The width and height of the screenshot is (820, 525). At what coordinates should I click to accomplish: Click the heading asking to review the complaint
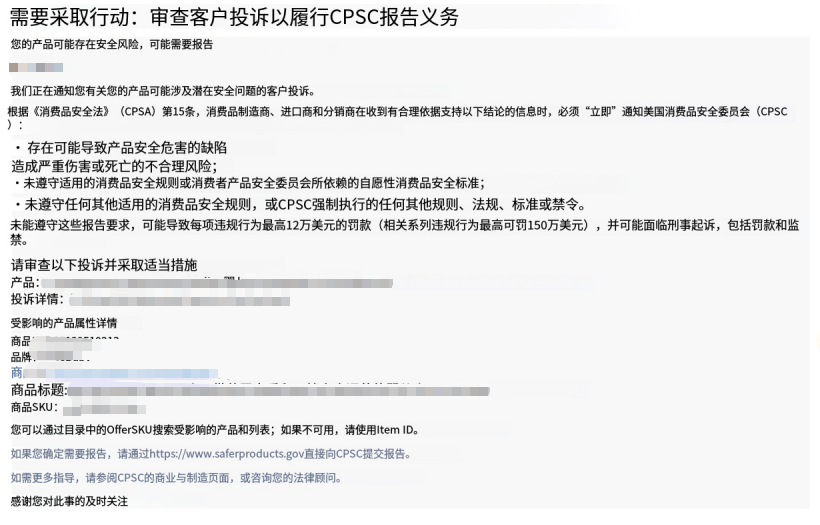pyautogui.click(x=104, y=265)
